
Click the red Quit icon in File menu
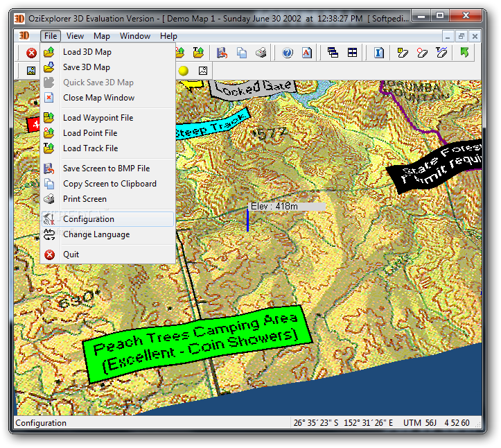point(49,255)
